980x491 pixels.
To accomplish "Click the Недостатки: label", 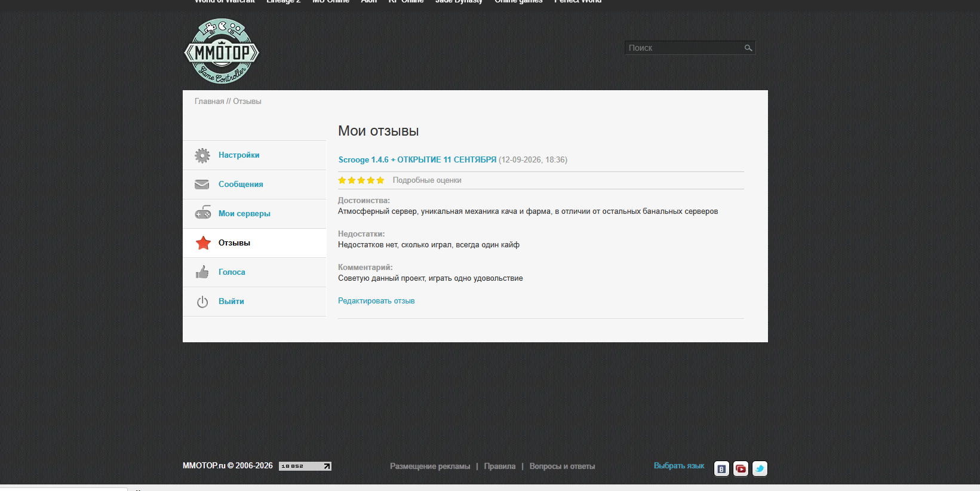I will click(x=361, y=234).
